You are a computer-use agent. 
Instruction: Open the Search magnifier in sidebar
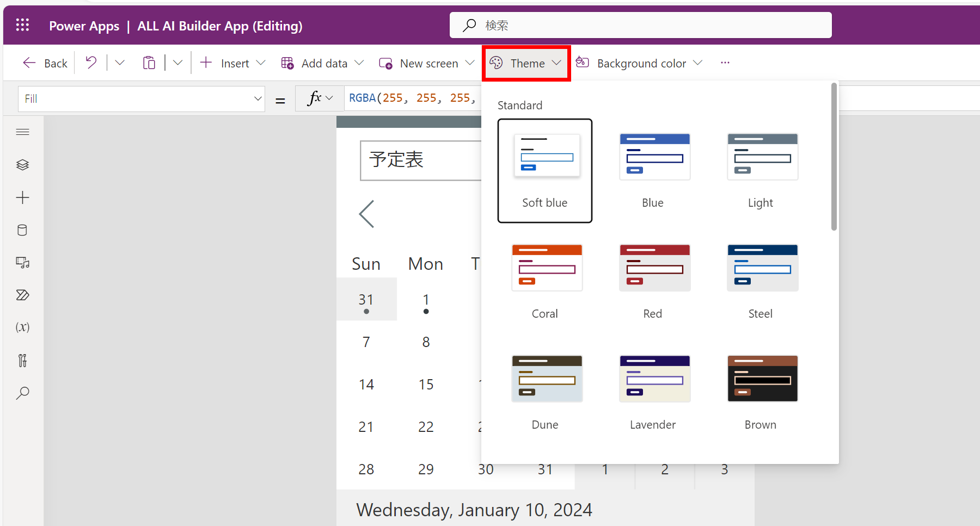click(22, 393)
